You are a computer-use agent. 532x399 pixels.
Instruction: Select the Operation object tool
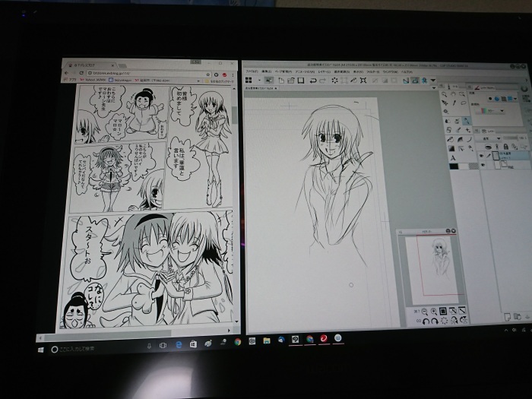462,94
